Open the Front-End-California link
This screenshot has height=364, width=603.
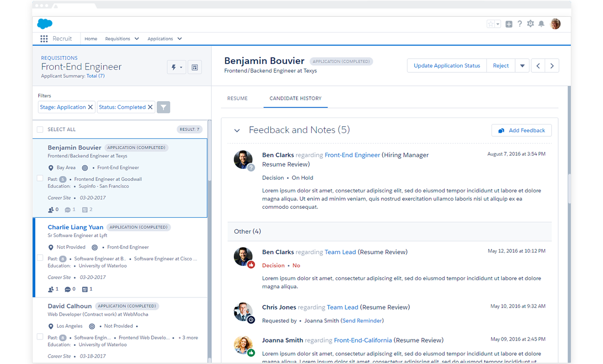point(363,340)
